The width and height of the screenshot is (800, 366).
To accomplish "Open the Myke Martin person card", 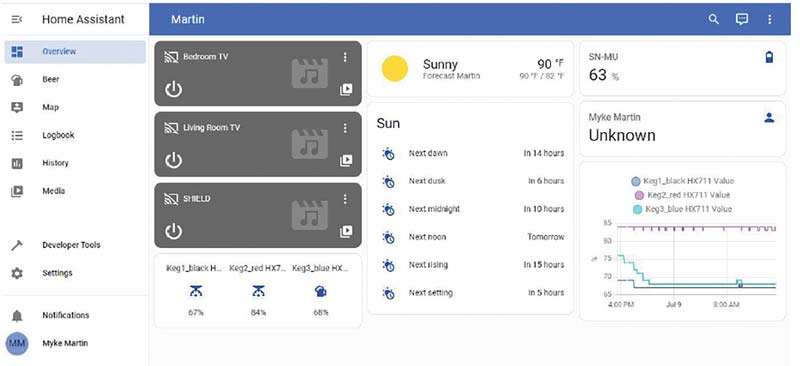I will coord(683,129).
